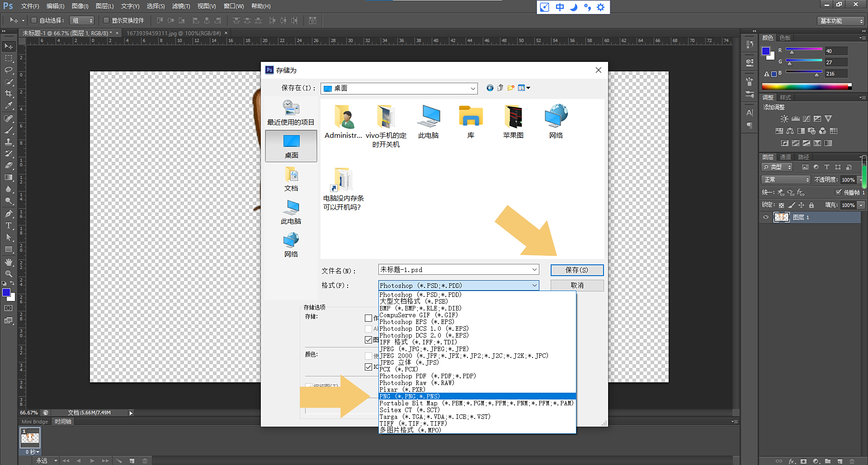Click the 保存(S) button

point(577,270)
